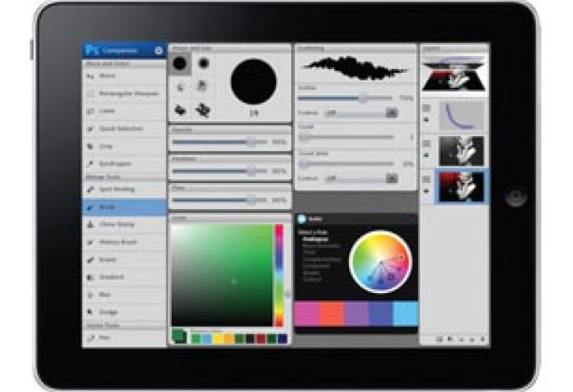The image size is (573, 392).
Task: Select the soft round brush preset
Action: tap(203, 63)
